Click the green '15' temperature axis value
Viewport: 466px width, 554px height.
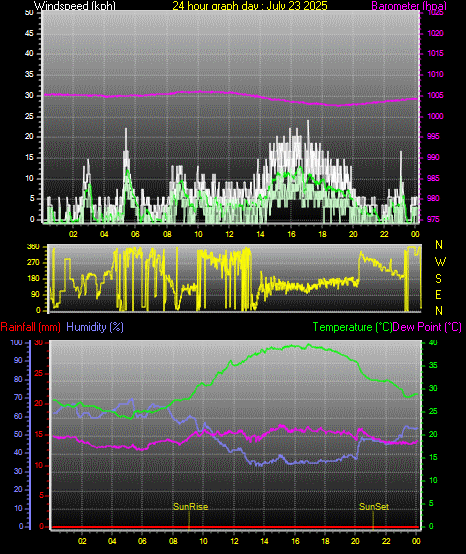[433, 458]
